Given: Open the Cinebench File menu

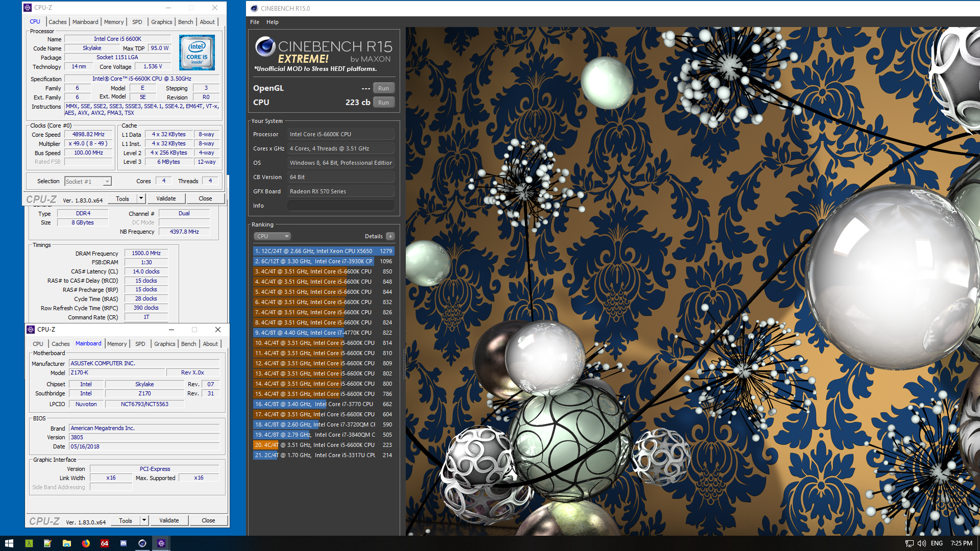Looking at the screenshot, I should click(x=255, y=22).
